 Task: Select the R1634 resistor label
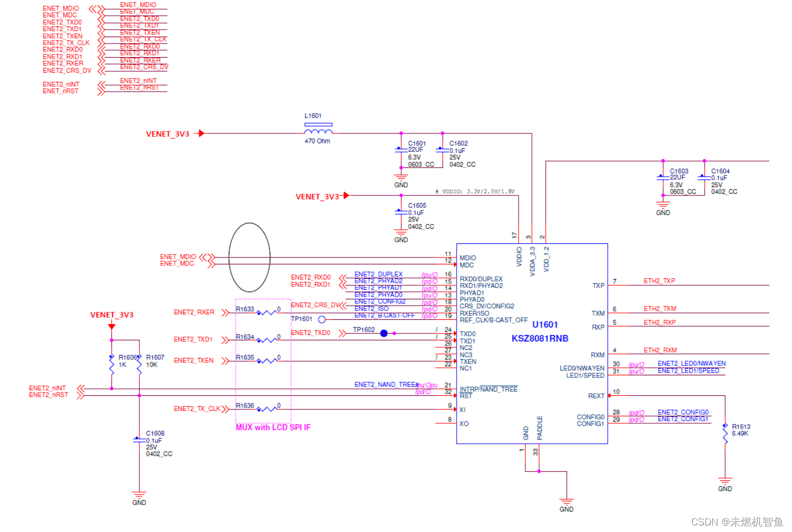[245, 337]
